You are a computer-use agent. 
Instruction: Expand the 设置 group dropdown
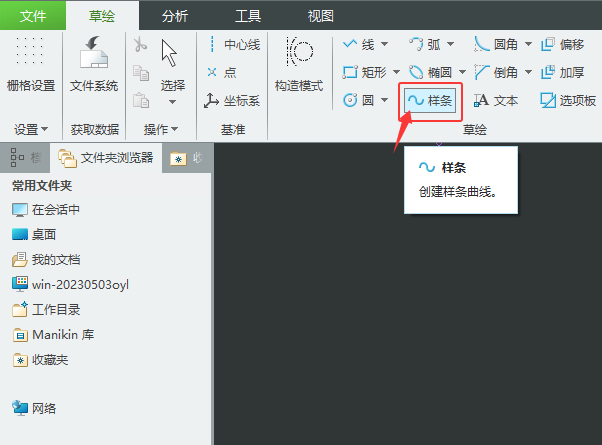pos(31,129)
